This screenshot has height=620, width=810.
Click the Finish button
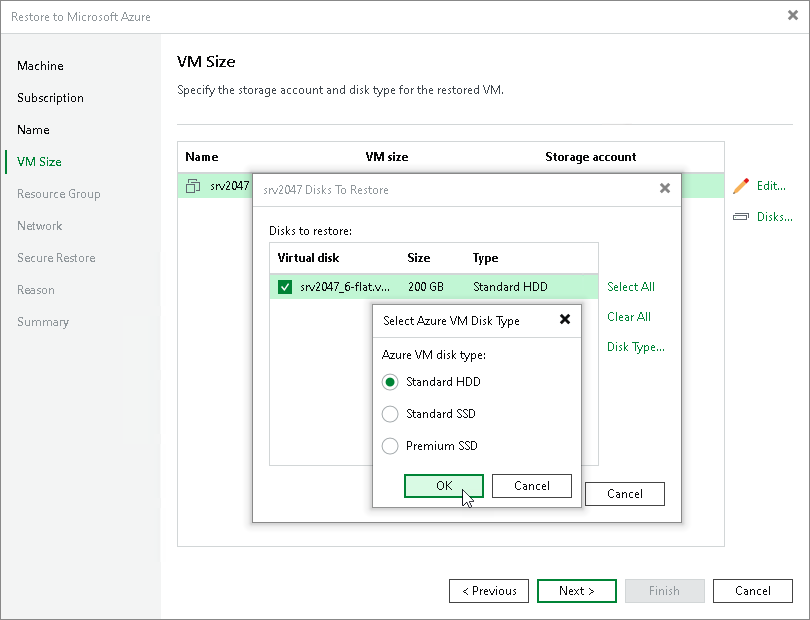point(664,591)
